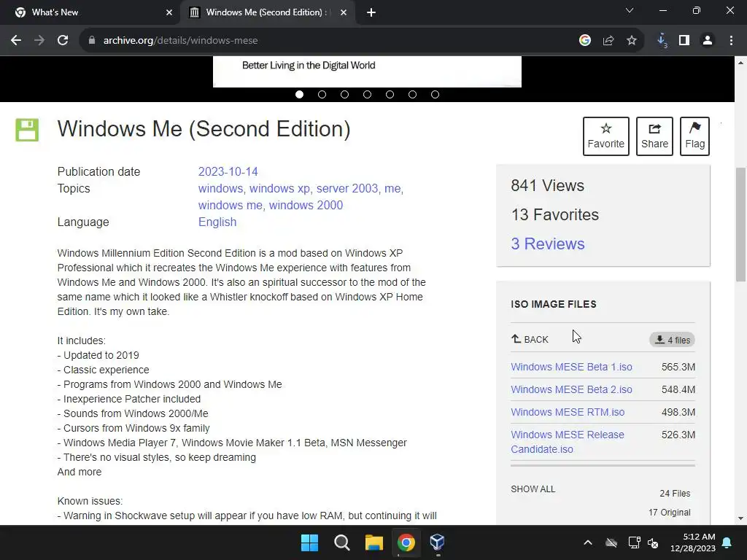Open the 2023-10-14 publication date link
The width and height of the screenshot is (747, 560).
tap(228, 171)
